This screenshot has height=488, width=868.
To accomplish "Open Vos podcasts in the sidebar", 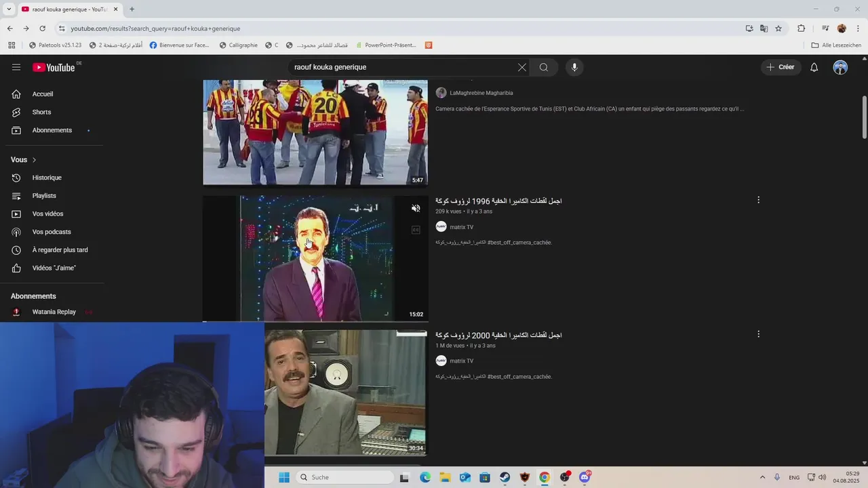I will tap(52, 232).
